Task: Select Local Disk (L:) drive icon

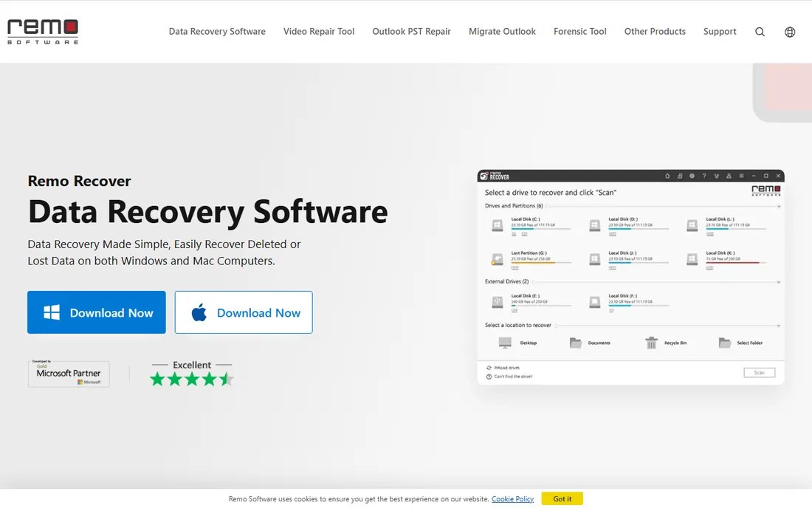Action: tap(692, 225)
